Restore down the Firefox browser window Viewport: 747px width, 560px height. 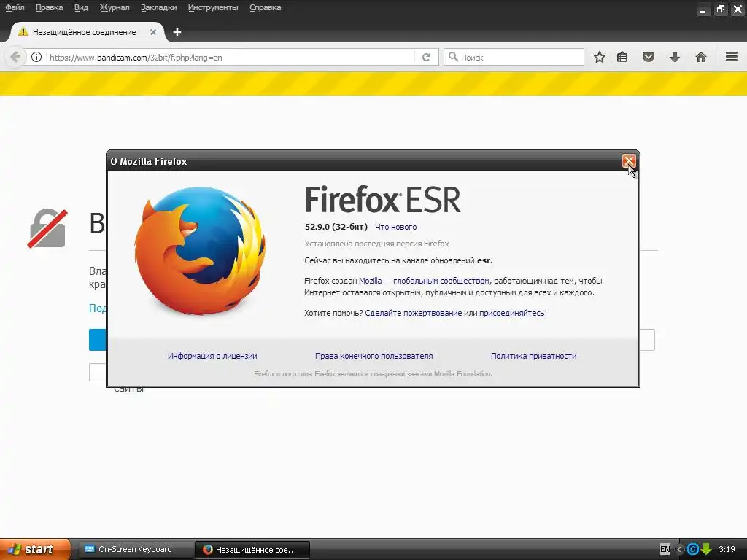coord(721,9)
